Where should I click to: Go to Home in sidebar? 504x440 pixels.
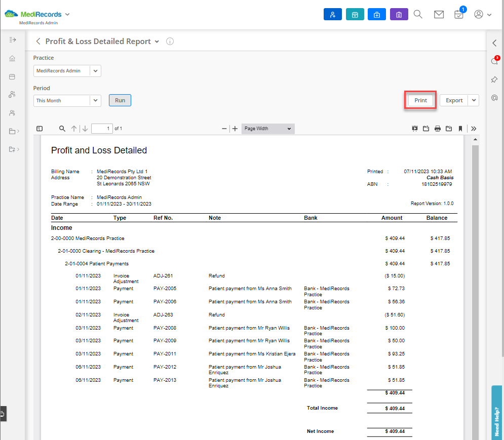(x=12, y=58)
